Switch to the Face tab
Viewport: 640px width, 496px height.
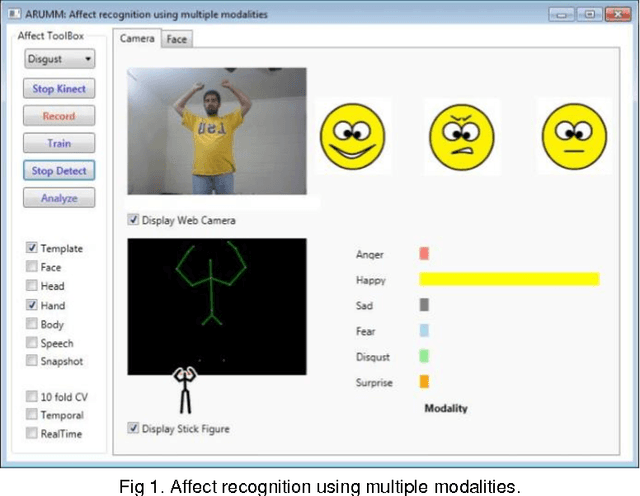coord(178,38)
